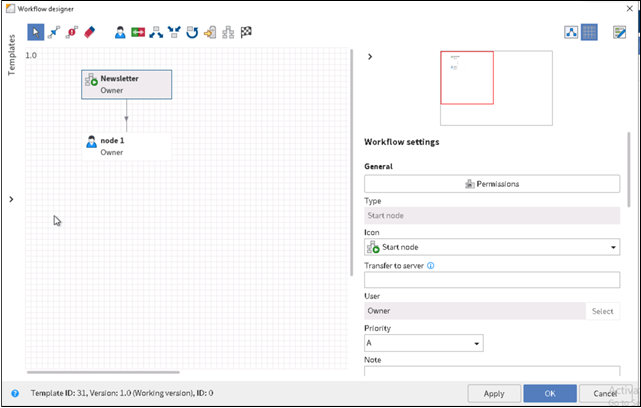
Task: Collapse the settings panel with the chevron
Action: point(370,57)
